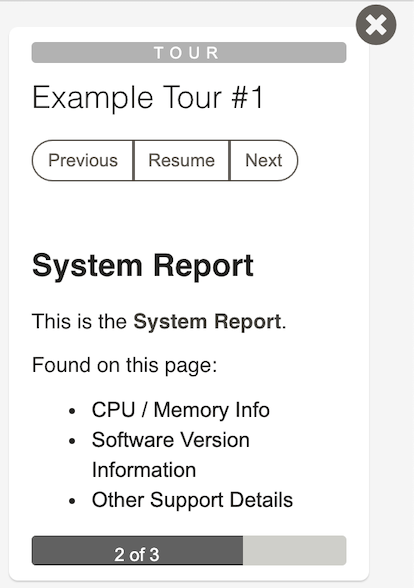Click the large System Report heading
The image size is (414, 588).
click(143, 267)
